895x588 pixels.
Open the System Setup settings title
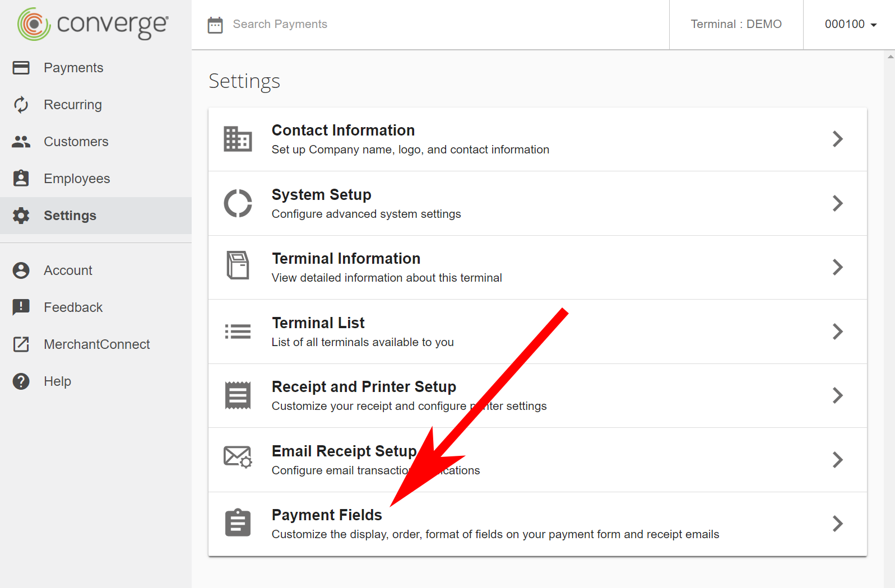(x=321, y=195)
